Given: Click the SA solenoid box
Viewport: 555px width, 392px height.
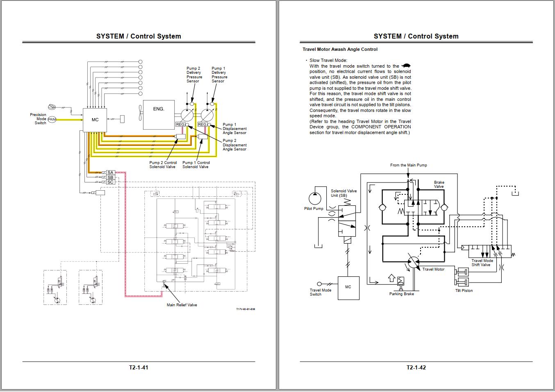Looking at the screenshot, I should 110,173.
